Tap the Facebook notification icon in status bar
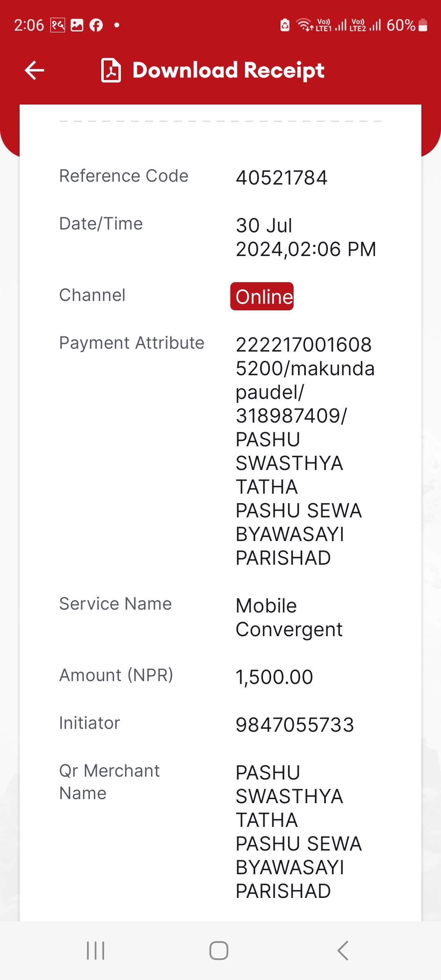 pos(96,25)
